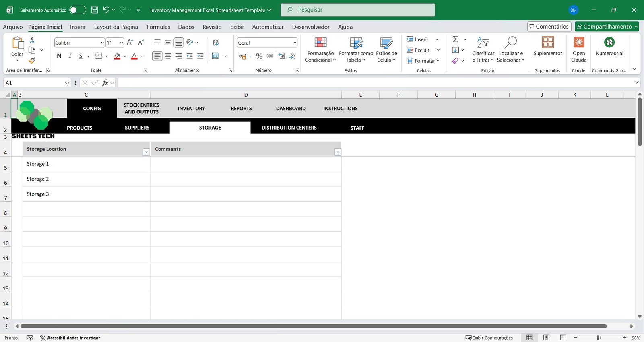The width and height of the screenshot is (644, 342).
Task: Toggle the Salvamento Automático switch
Action: [x=77, y=10]
